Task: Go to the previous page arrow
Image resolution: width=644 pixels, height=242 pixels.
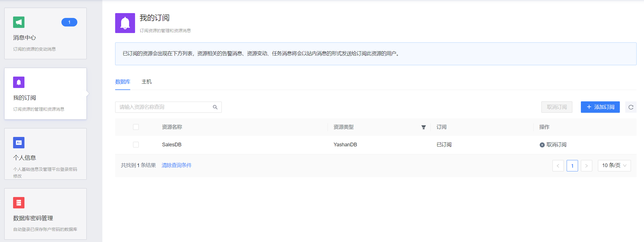Action: [x=558, y=166]
